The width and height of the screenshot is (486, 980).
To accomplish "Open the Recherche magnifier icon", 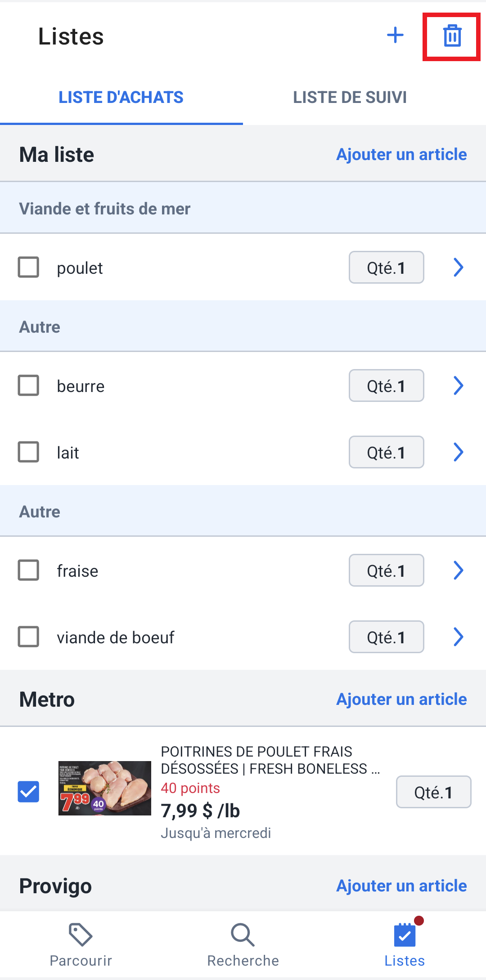I will (x=243, y=935).
